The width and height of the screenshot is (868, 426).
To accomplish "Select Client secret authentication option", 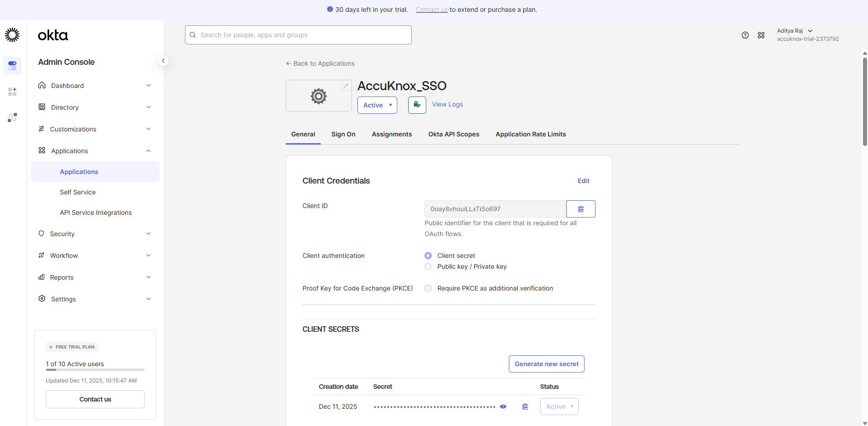I will [x=428, y=256].
